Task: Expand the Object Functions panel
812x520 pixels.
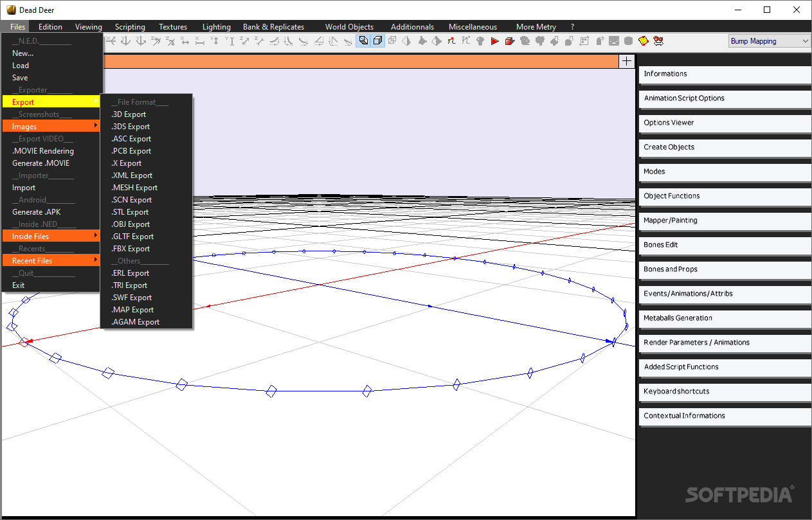Action: click(725, 196)
